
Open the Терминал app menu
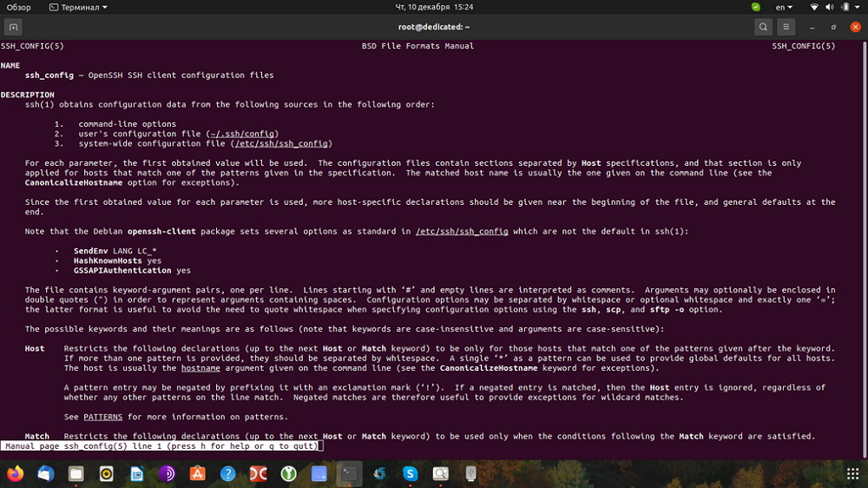coord(78,7)
